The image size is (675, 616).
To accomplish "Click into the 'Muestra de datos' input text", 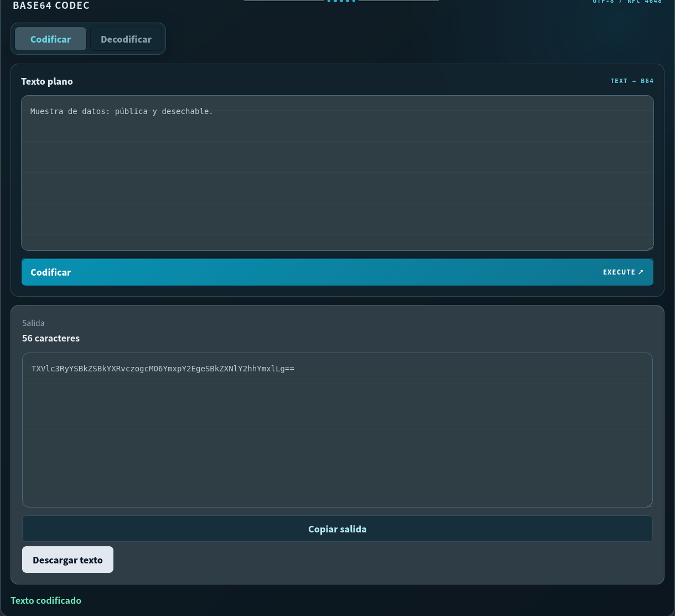I will [x=122, y=111].
